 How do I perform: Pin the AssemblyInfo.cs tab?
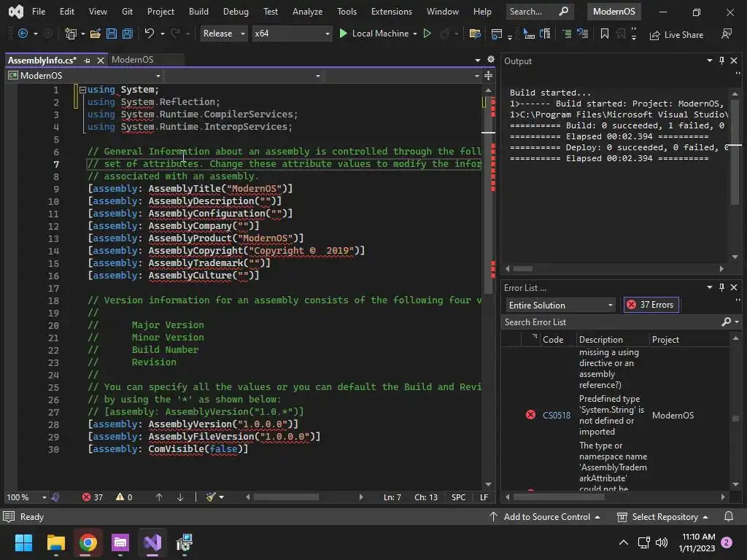click(x=87, y=61)
